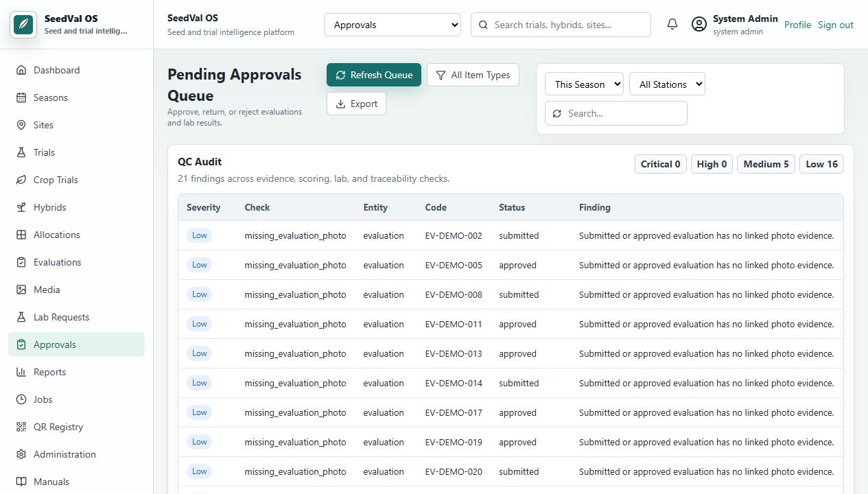This screenshot has height=494, width=868.
Task: Select code EV-DEMO-014
Action: click(454, 383)
